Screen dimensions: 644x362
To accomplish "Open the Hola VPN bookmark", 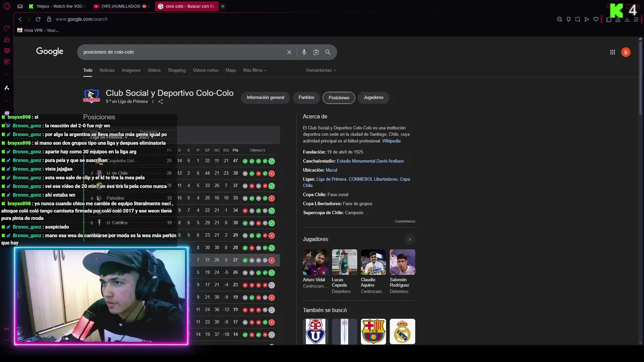I will tap(38, 30).
